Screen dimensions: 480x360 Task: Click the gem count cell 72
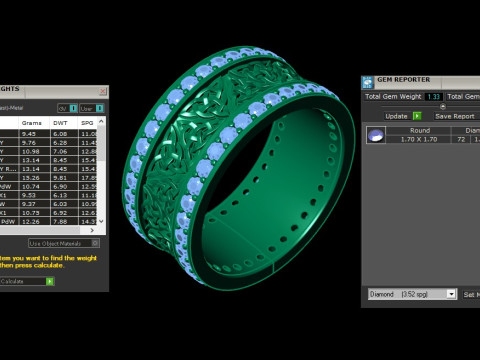[461, 139]
